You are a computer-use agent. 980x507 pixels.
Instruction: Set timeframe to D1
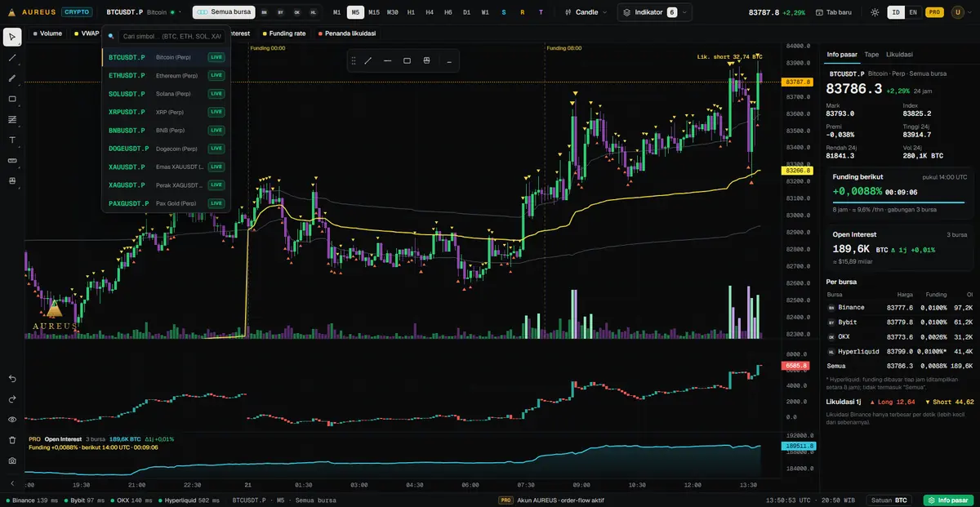pos(466,12)
